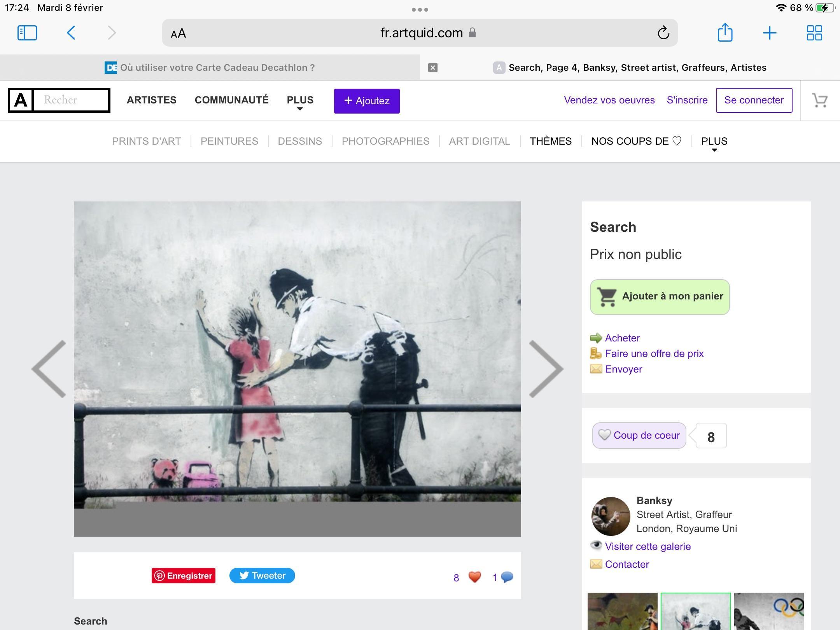Open the cave painting gallery thumbnail

point(622,611)
